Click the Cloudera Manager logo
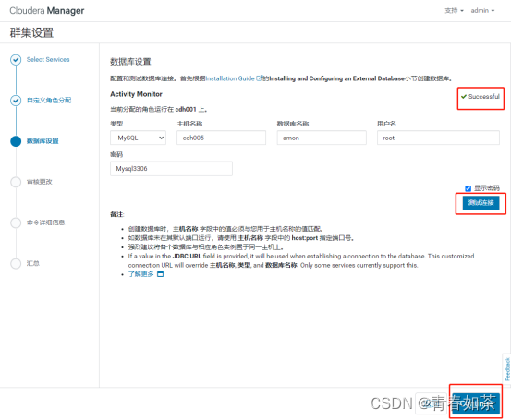 click(46, 11)
